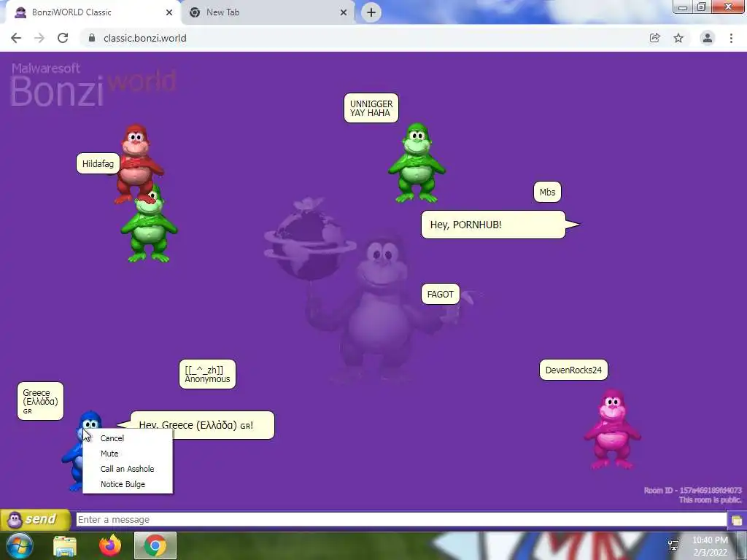This screenshot has height=560, width=747.
Task: Click the Anonymous name tag
Action: 207,374
